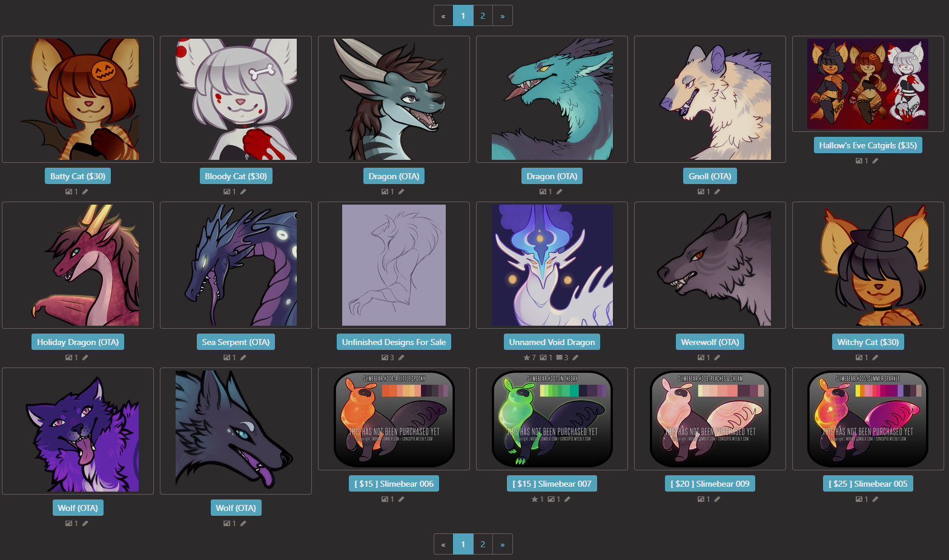Image resolution: width=949 pixels, height=560 pixels.
Task: Click the edit pencil under Witchy Cat
Action: (875, 358)
